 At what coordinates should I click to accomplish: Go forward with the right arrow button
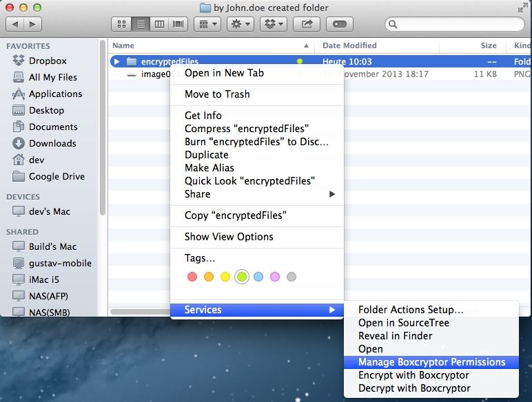pyautogui.click(x=32, y=24)
